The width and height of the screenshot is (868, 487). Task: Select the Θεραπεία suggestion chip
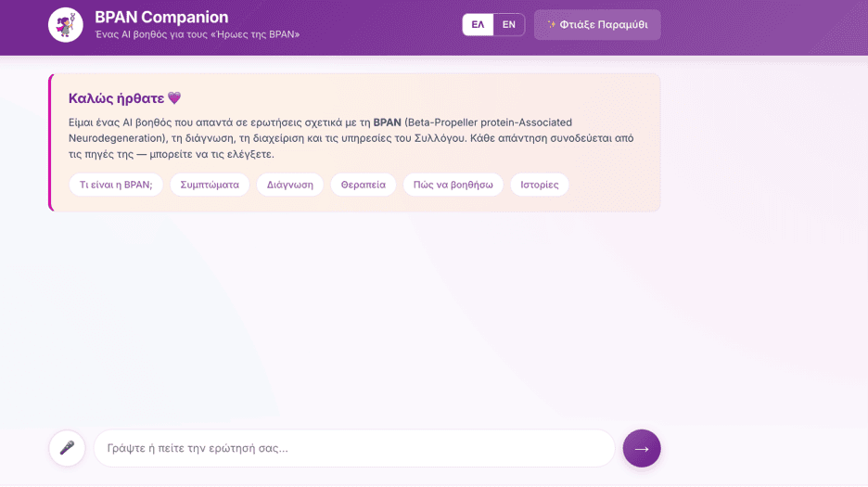364,185
